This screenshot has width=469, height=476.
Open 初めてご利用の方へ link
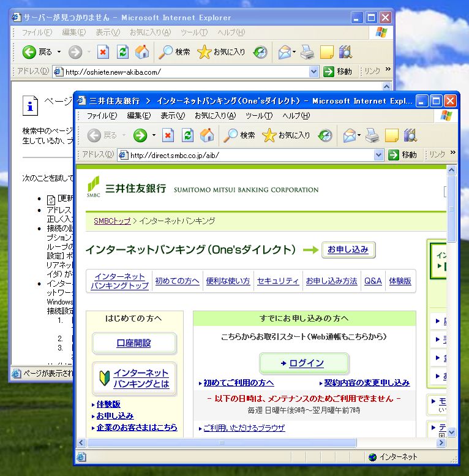click(238, 383)
